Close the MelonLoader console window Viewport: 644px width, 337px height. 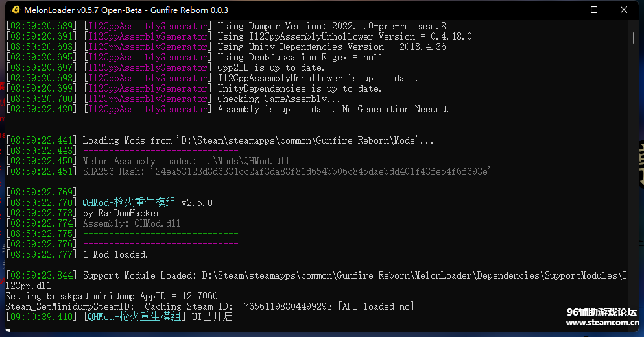click(624, 10)
